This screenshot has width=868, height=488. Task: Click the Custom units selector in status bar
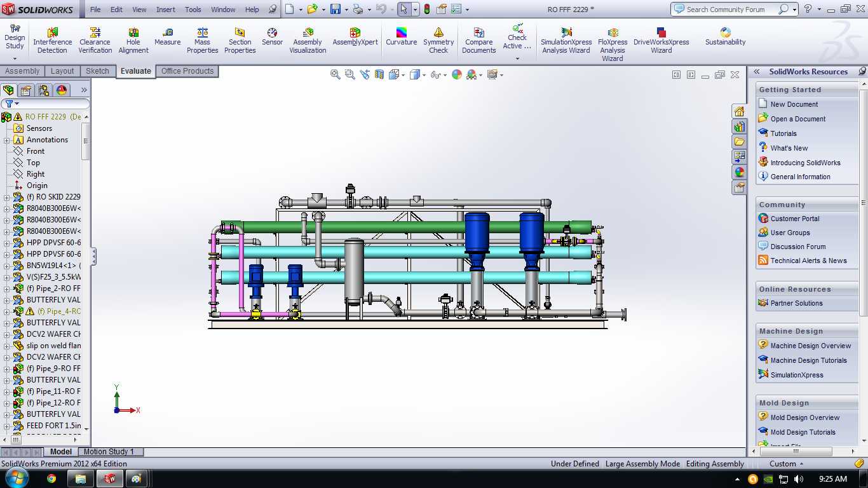(x=787, y=464)
